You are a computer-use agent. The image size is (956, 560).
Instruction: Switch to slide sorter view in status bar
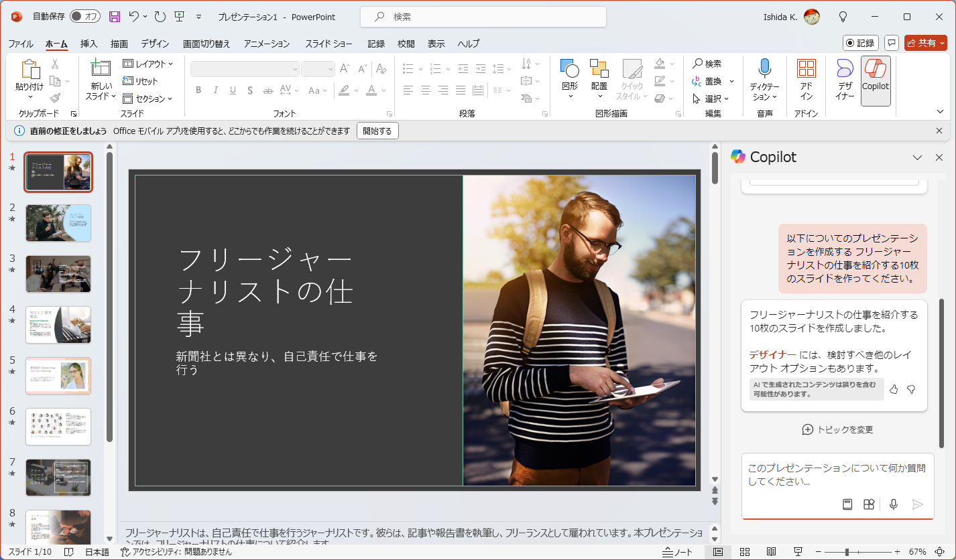coord(744,552)
